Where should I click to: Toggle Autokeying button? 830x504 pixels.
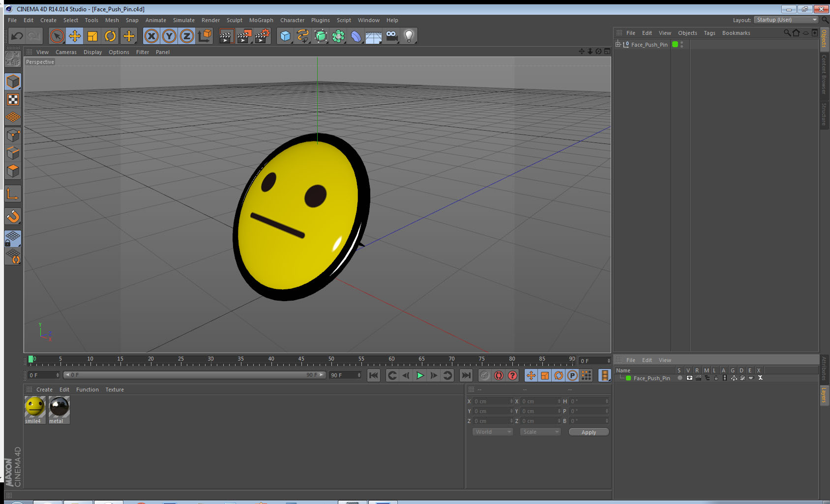point(499,375)
